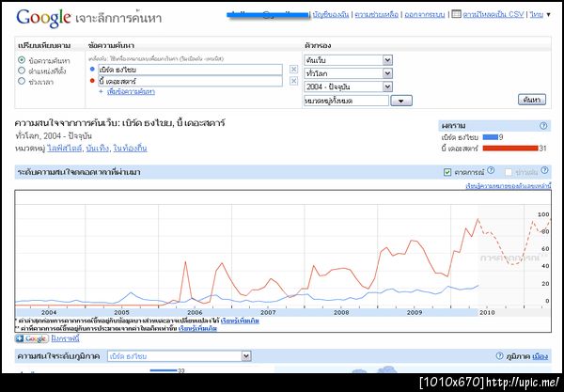This screenshot has height=392, width=564.
Task: Toggle the คาดการณ์ forecast checkbox
Action: [x=447, y=172]
